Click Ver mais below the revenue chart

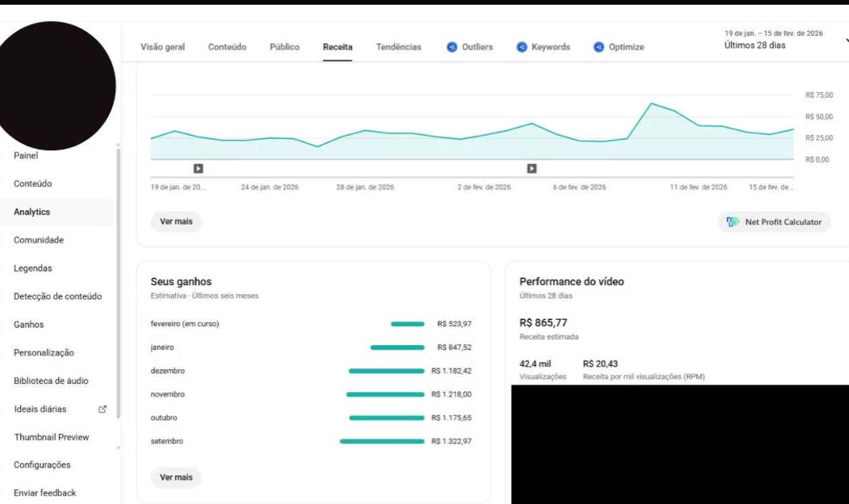[x=176, y=222]
